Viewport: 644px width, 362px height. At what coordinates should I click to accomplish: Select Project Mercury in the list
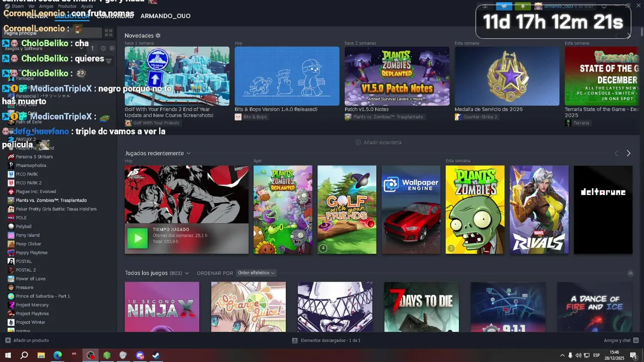(32, 305)
